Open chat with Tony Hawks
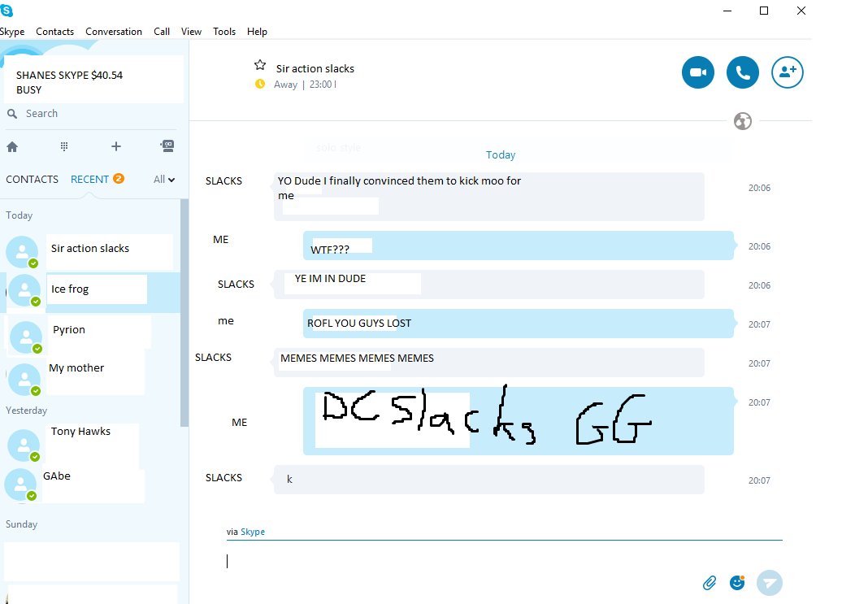The image size is (868, 604). [x=89, y=444]
